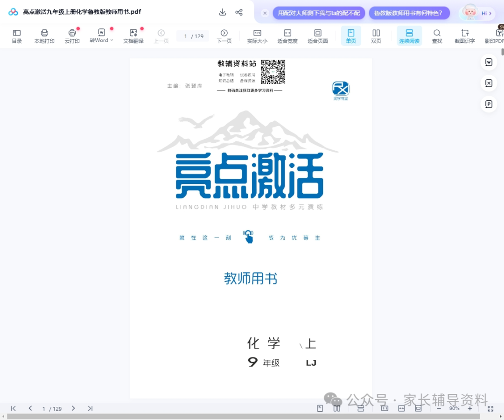The image size is (504, 420).
Task: Choose 适合宽度 fit width view
Action: [x=287, y=36]
